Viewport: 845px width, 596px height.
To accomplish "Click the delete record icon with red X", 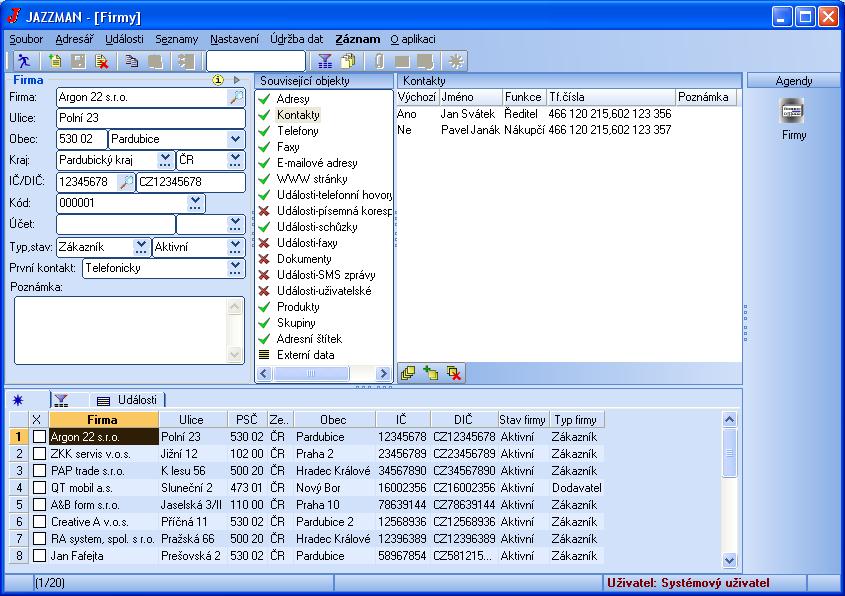I will coord(101,62).
